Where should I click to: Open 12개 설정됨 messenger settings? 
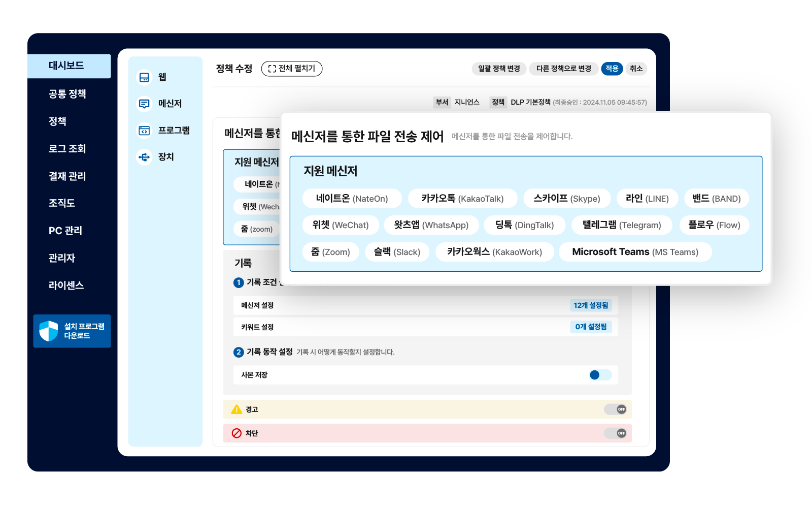point(591,305)
